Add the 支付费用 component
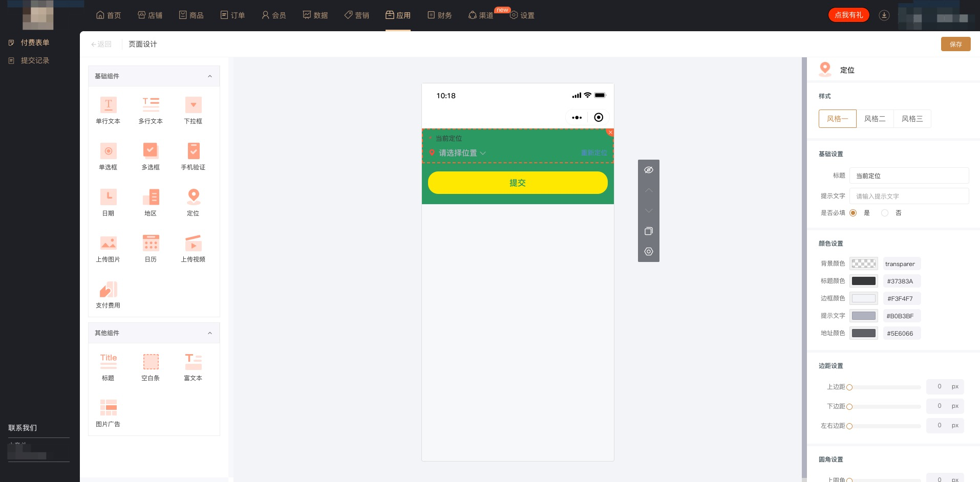Image resolution: width=980 pixels, height=482 pixels. 108,294
